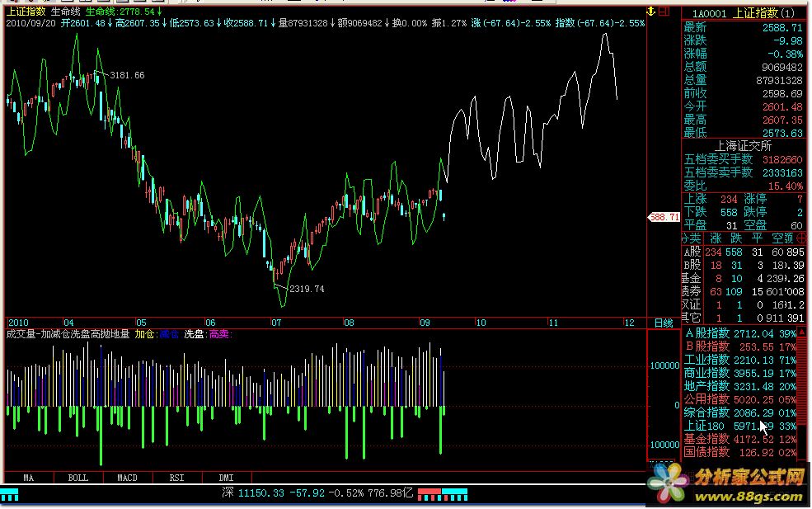The image size is (812, 509).
Task: Switch to the BOLL indicator tab
Action: [x=78, y=478]
